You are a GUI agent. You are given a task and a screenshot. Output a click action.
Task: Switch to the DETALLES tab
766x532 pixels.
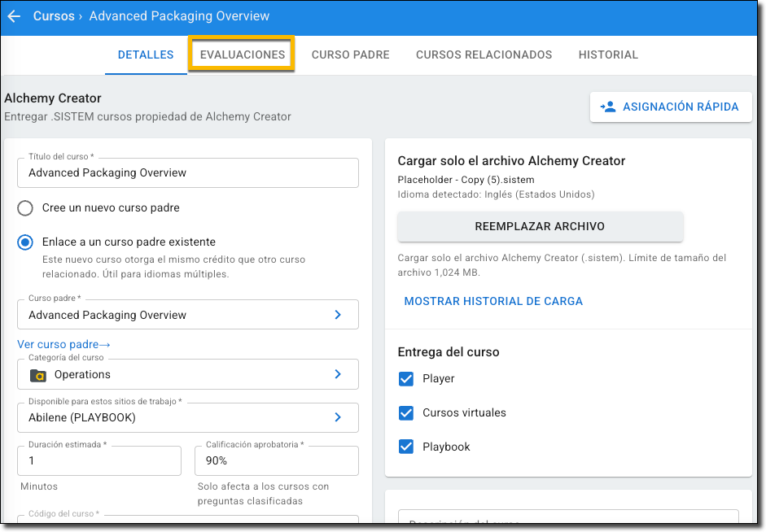(x=146, y=55)
